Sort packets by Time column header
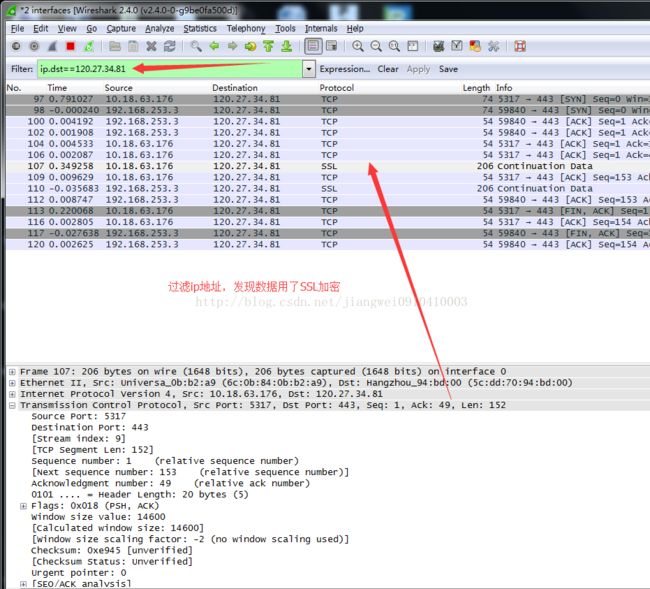 pyautogui.click(x=57, y=88)
